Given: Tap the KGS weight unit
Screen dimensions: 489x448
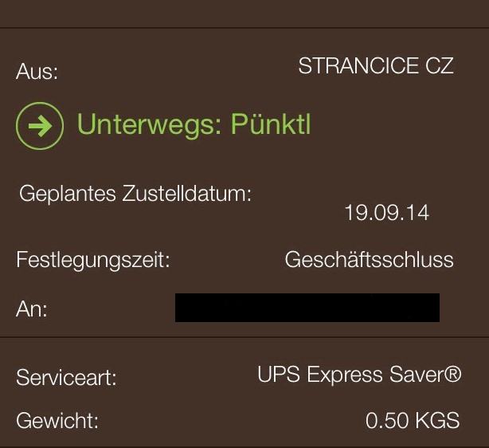Looking at the screenshot, I should pyautogui.click(x=437, y=420).
